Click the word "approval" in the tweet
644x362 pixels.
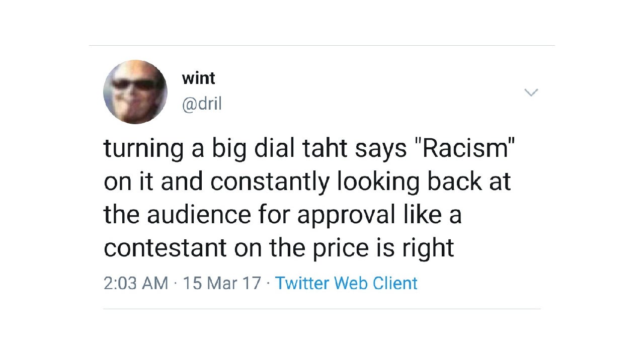[x=346, y=216]
